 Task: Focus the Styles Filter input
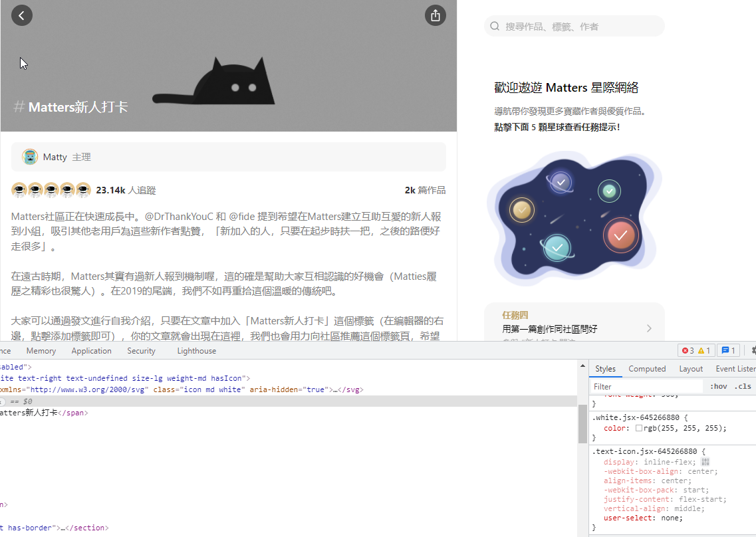pyautogui.click(x=646, y=386)
